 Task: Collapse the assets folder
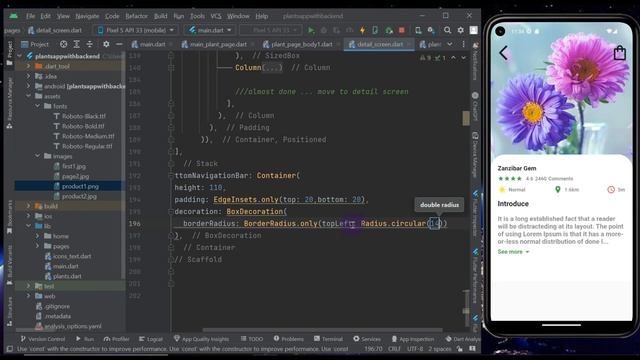coord(28,96)
